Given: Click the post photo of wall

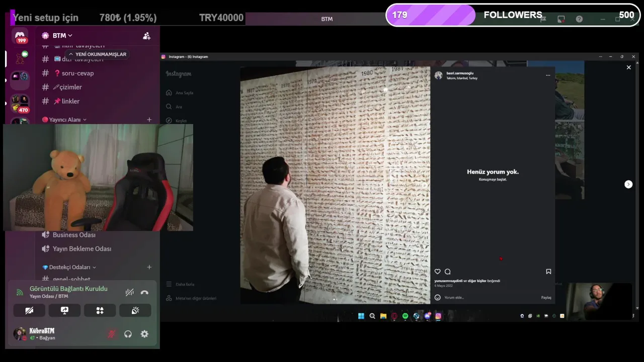Looking at the screenshot, I should click(x=335, y=185).
